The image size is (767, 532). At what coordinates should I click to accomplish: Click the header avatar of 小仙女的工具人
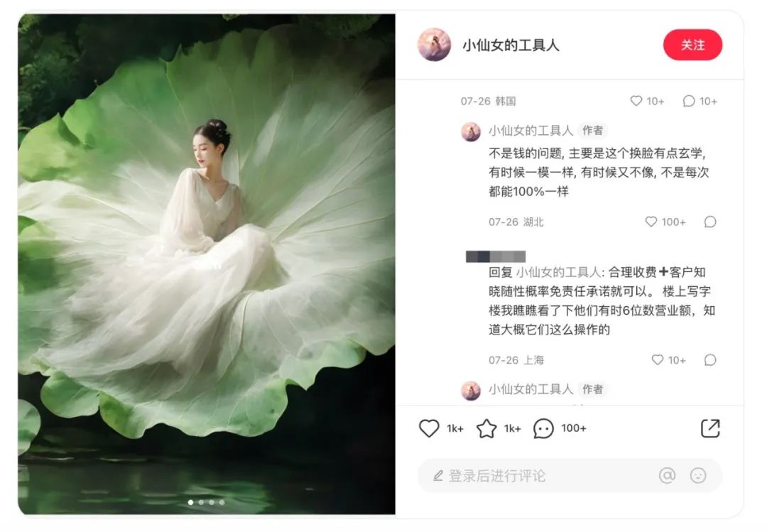click(x=434, y=45)
